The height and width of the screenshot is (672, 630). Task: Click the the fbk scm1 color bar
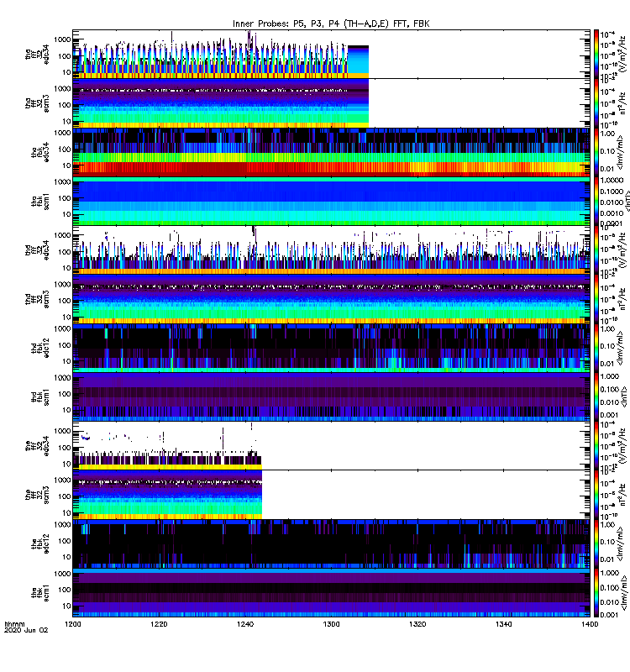596,592
